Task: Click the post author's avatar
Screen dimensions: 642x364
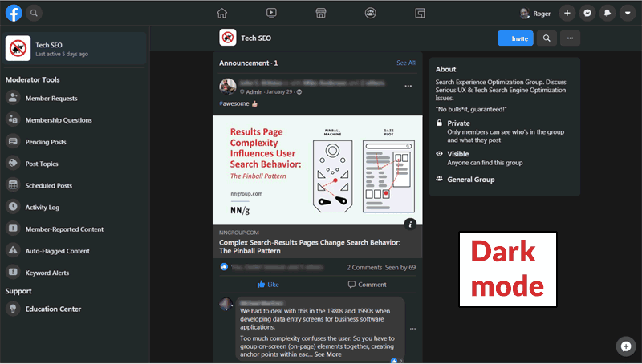Action: point(228,87)
